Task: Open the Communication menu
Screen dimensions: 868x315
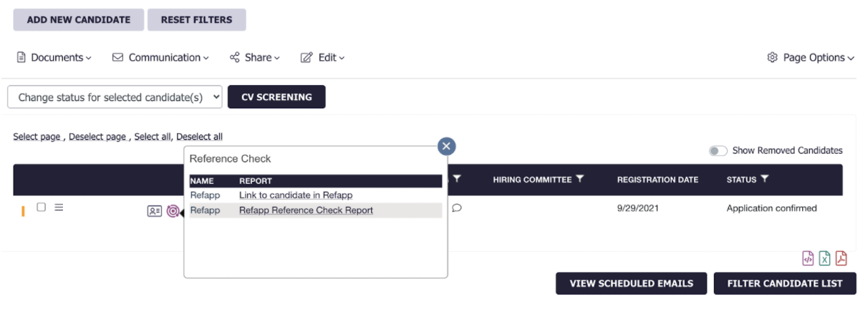Action: tap(161, 58)
